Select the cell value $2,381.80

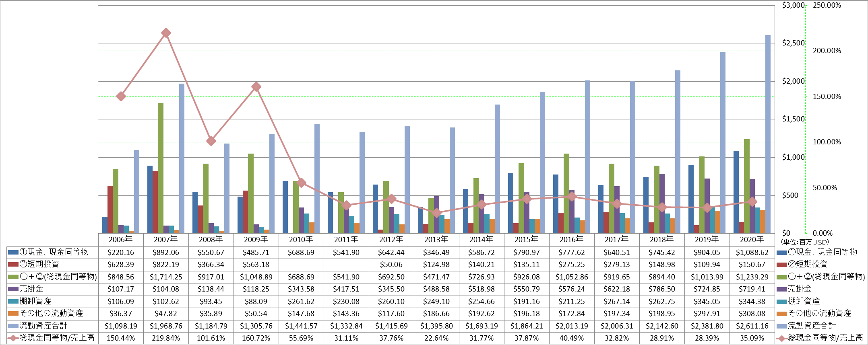(x=707, y=326)
